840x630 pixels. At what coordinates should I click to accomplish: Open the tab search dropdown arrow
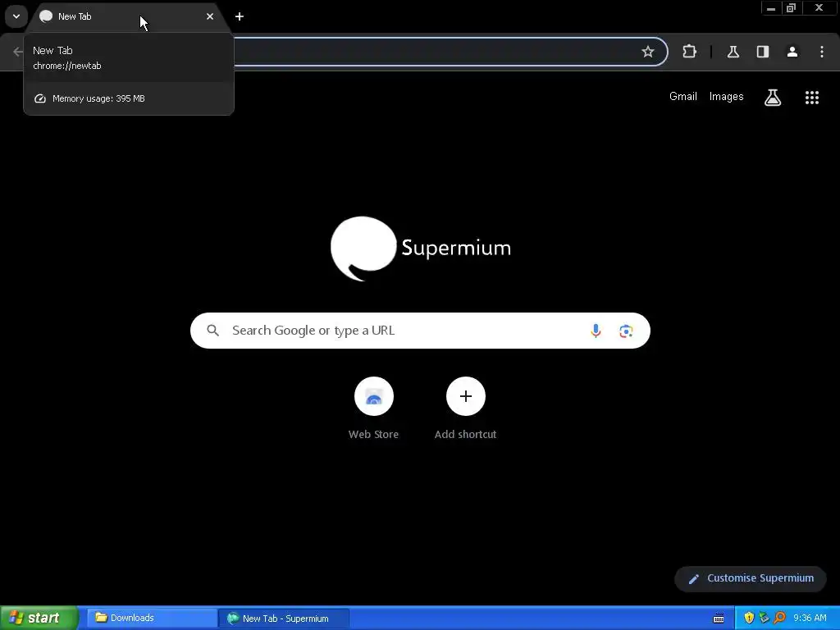pyautogui.click(x=16, y=16)
